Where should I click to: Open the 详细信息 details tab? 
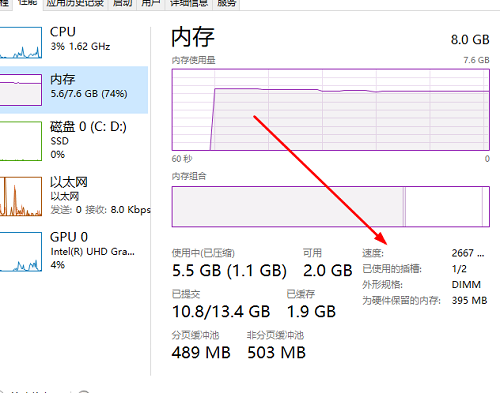pos(189,4)
